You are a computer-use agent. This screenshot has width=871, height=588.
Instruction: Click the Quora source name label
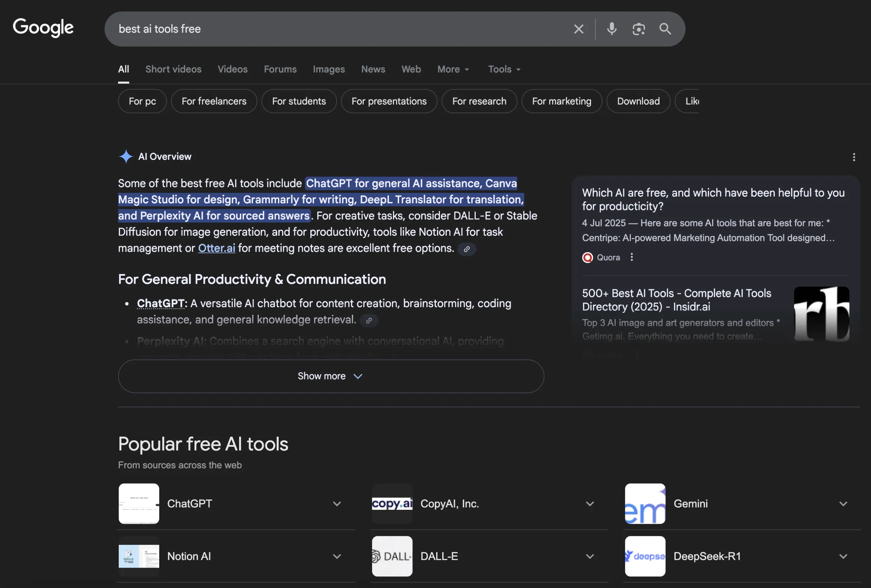pyautogui.click(x=608, y=258)
